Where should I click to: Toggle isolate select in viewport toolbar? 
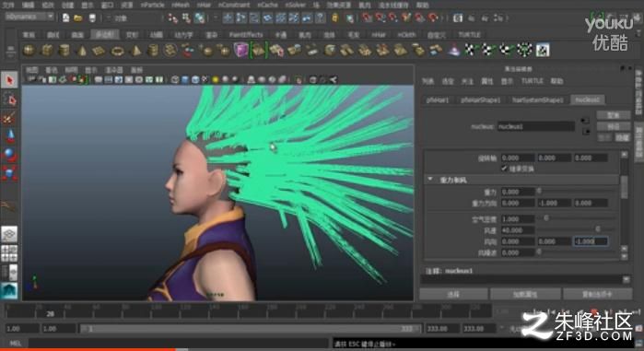(299, 79)
